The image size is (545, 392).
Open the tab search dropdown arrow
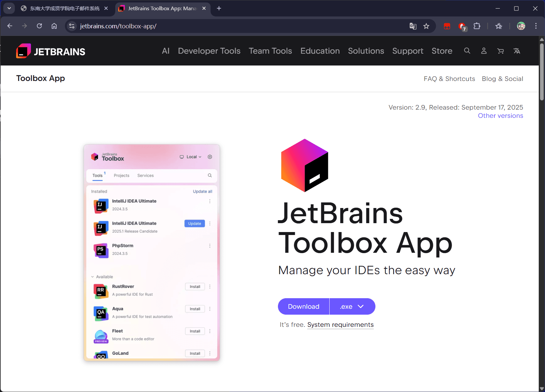(9, 8)
